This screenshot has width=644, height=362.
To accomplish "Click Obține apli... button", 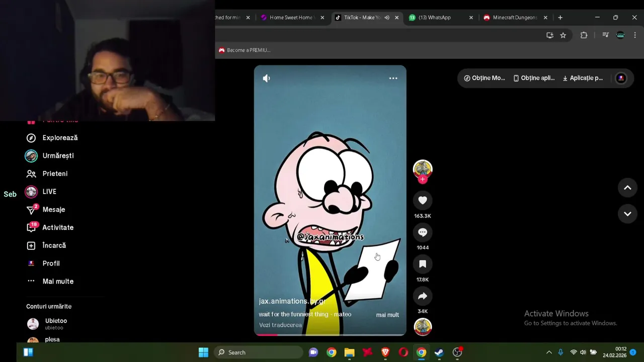I will 534,78.
